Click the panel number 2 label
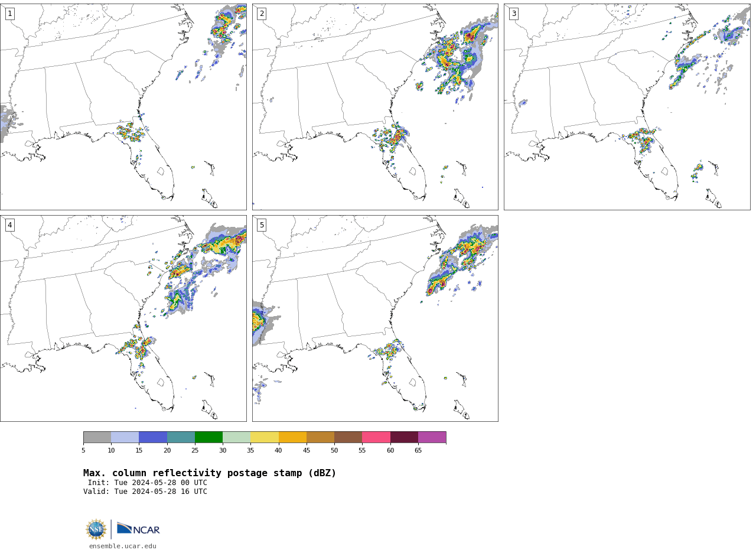756x553 pixels. (x=262, y=14)
